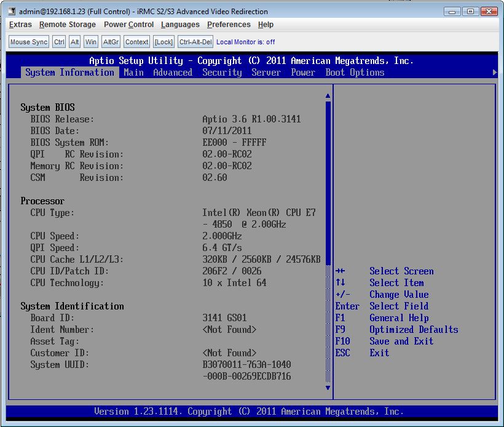Image resolution: width=504 pixels, height=427 pixels.
Task: Click the iRMC window title icon
Action: pos(12,11)
